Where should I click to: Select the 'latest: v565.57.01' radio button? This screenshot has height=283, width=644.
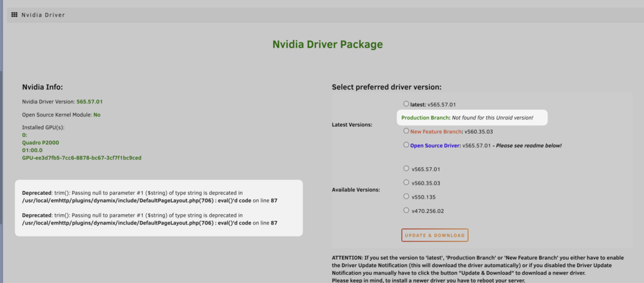click(x=406, y=104)
